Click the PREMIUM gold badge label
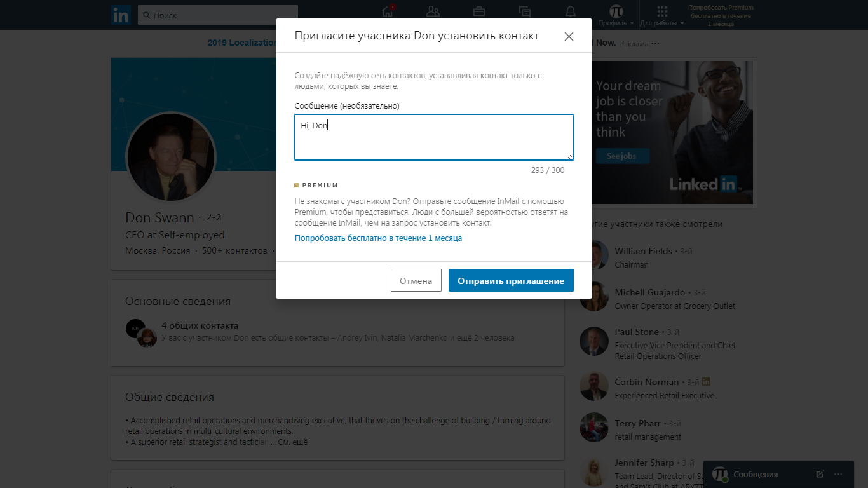This screenshot has width=868, height=488. [x=316, y=186]
